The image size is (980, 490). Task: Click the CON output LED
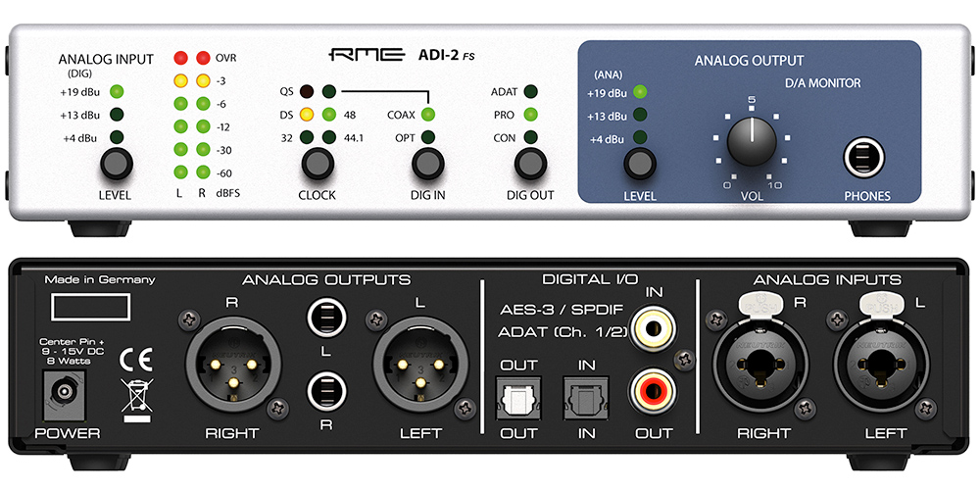click(530, 137)
